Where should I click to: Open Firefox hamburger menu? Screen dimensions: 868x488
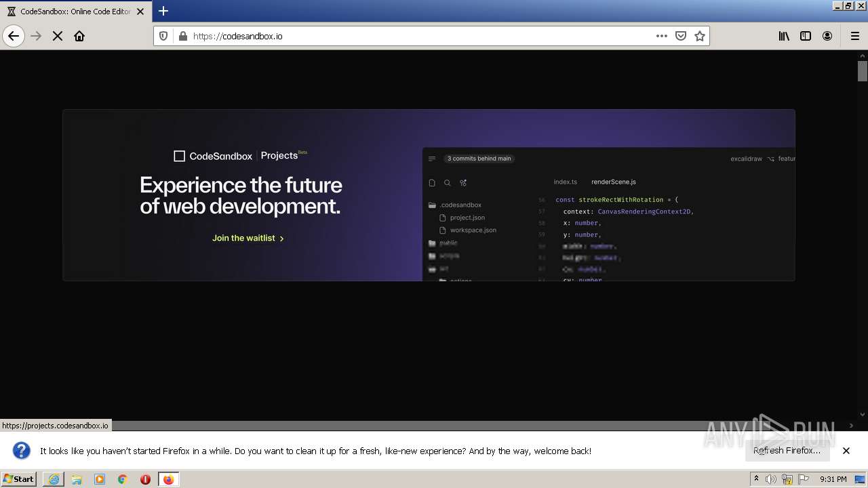click(855, 36)
